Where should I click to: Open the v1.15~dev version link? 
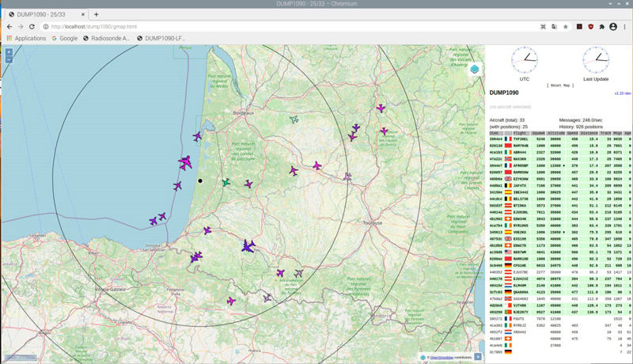(x=623, y=93)
